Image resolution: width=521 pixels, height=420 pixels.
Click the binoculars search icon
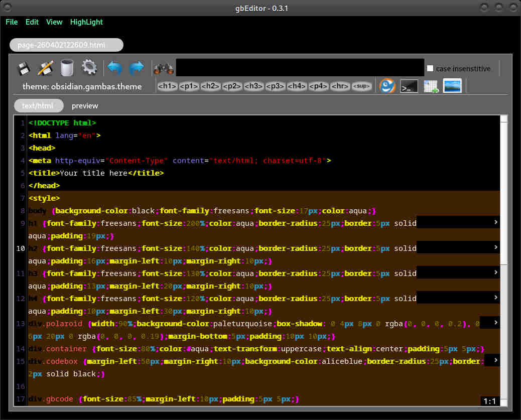[x=163, y=68]
